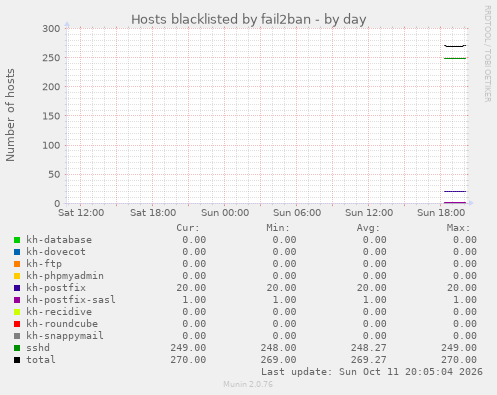Click the sshd dark green swatch
Image resolution: width=497 pixels, height=395 pixels.
coord(17,348)
